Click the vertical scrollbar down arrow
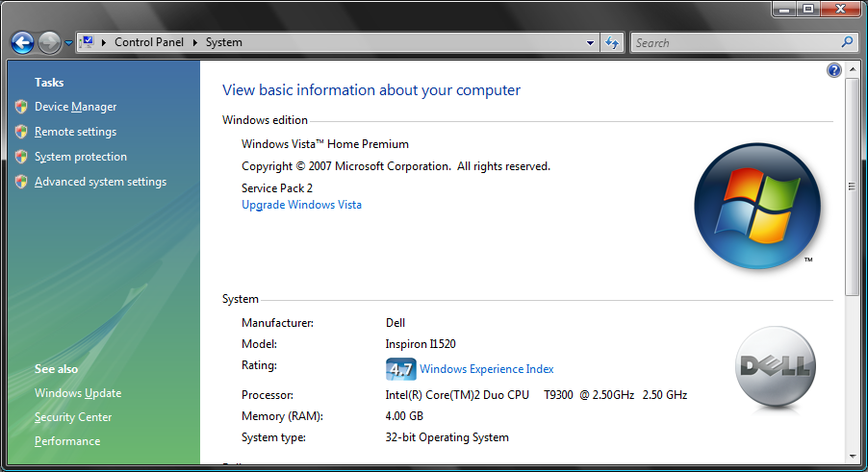Image resolution: width=868 pixels, height=472 pixels. click(853, 457)
